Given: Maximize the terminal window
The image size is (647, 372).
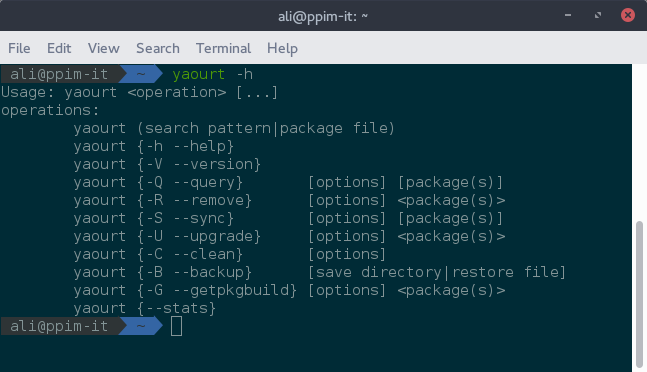Looking at the screenshot, I should tap(598, 15).
